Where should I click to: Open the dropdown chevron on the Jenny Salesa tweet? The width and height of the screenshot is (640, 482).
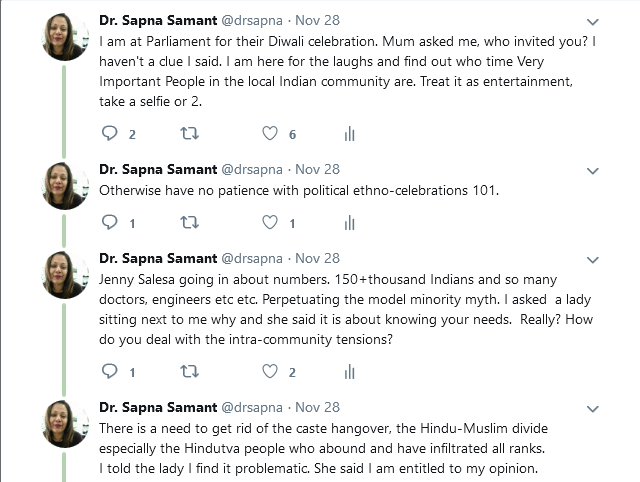tap(592, 259)
